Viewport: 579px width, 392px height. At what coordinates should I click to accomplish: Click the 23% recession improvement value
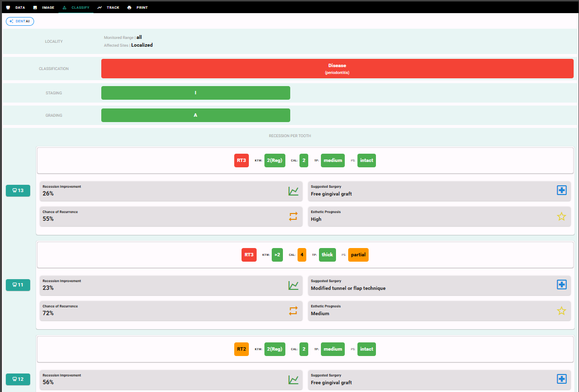pos(48,288)
